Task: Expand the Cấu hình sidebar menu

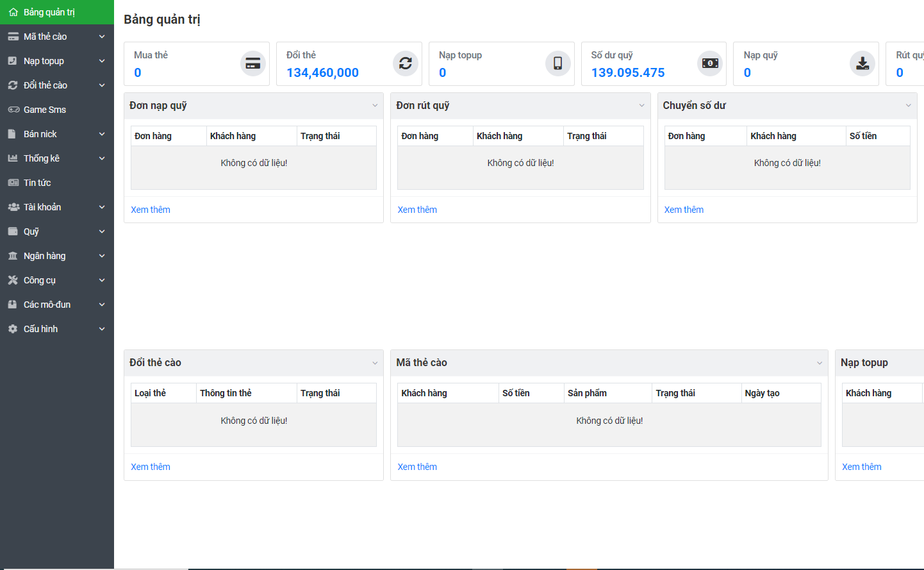Action: [102, 329]
